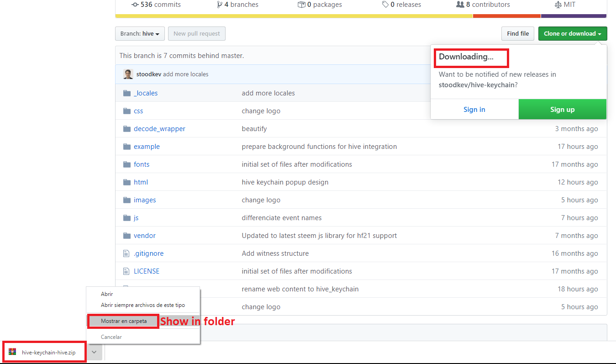Select 'Abrir siempre archivos de este tipo'
Viewport: 616px width, 364px height.
(143, 305)
